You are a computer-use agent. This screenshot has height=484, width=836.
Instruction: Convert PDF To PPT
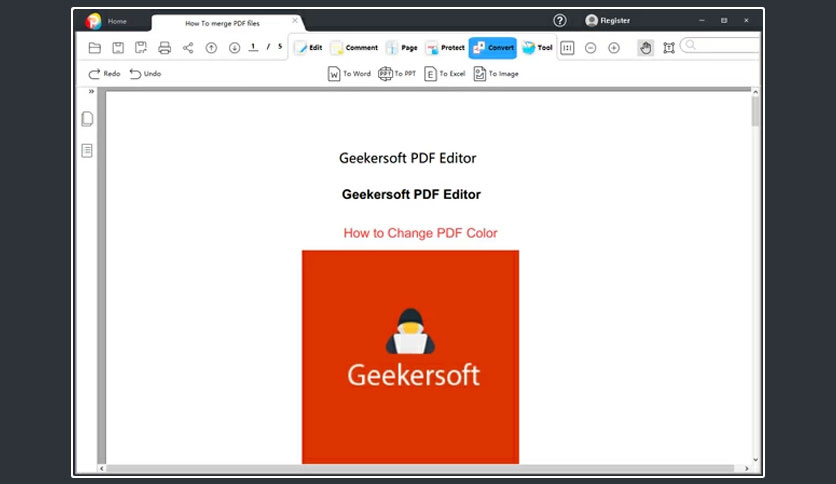397,74
